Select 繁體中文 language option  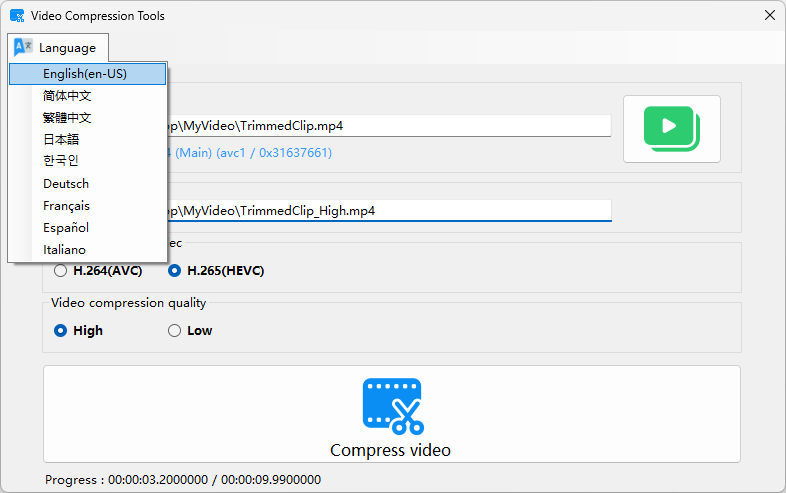click(87, 117)
